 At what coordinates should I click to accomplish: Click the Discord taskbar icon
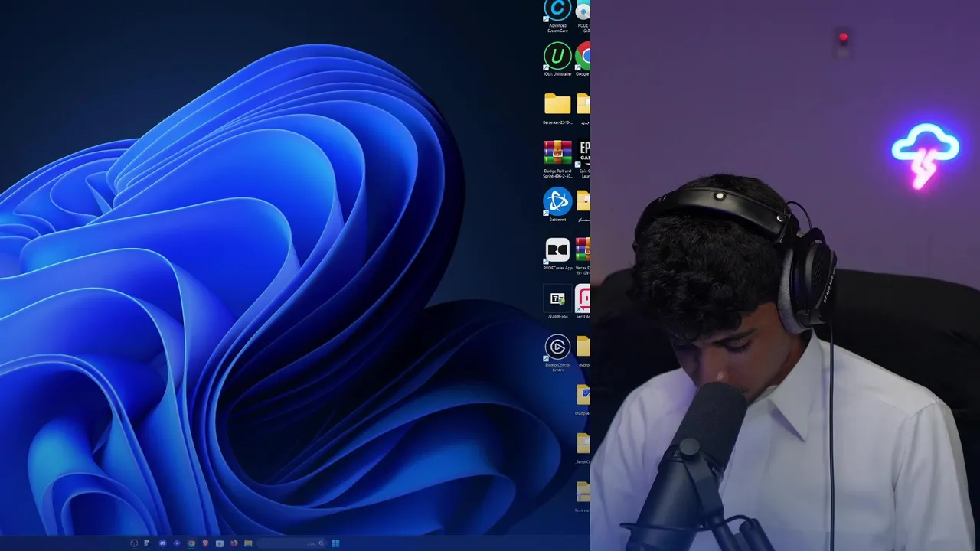click(x=162, y=543)
